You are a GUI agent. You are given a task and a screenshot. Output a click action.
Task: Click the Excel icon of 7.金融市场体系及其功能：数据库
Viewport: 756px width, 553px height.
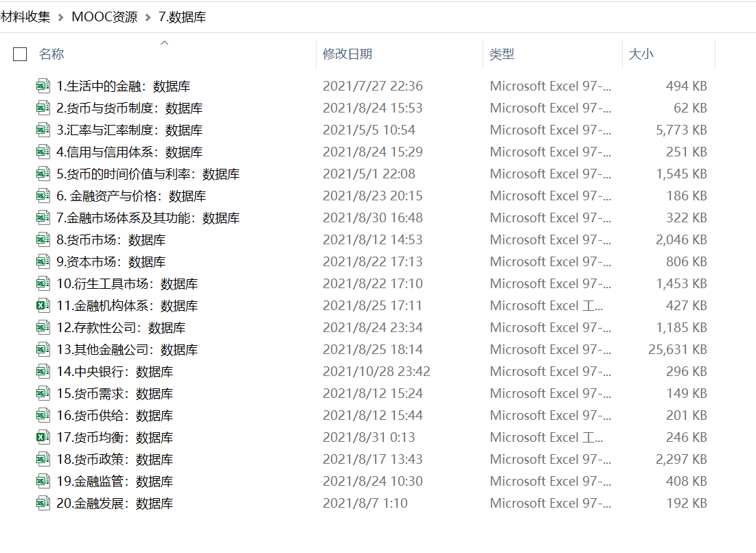[43, 217]
